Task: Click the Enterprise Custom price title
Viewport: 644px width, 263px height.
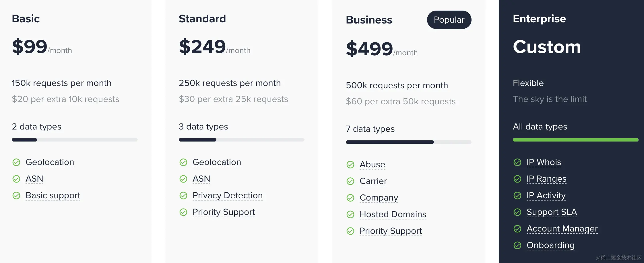Action: (x=546, y=47)
